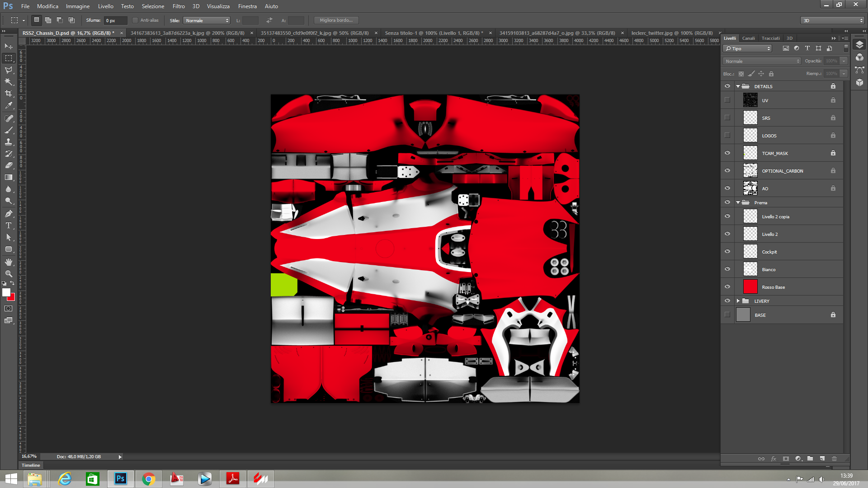
Task: Click the Windows Start button
Action: click(x=11, y=479)
